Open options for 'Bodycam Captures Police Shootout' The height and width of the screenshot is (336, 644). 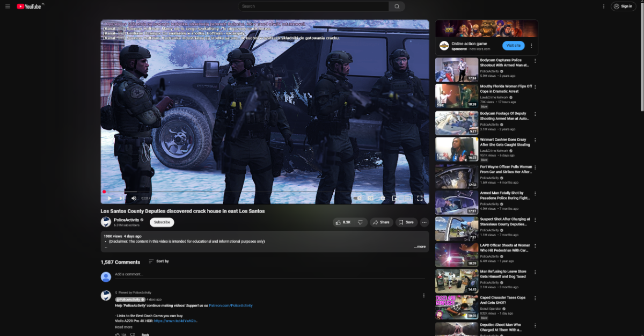(535, 61)
